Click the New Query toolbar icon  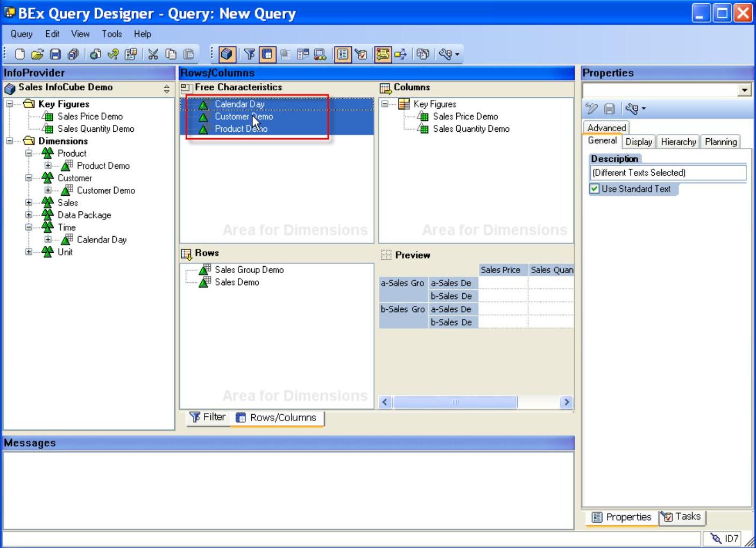pos(20,54)
